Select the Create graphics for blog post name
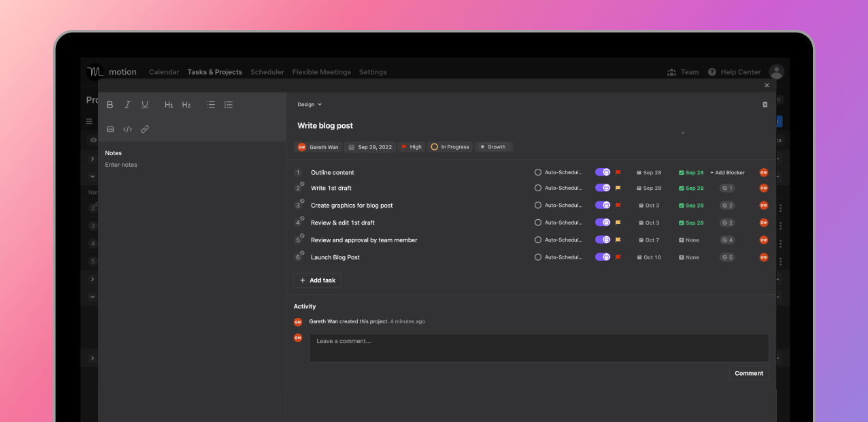The width and height of the screenshot is (868, 422). (352, 205)
